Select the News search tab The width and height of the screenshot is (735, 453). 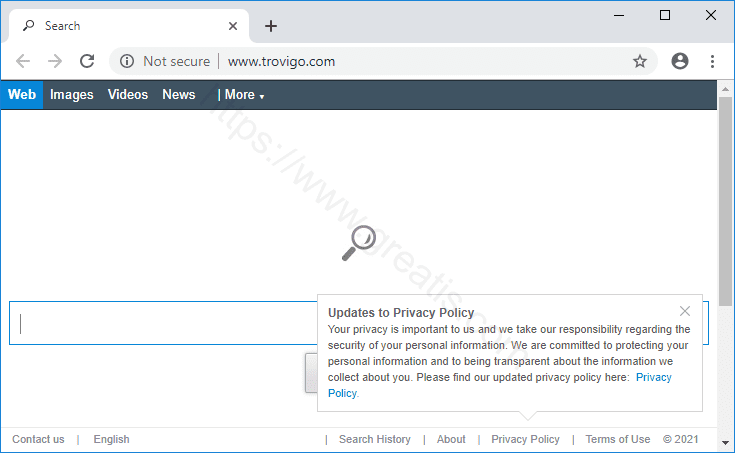pos(179,95)
